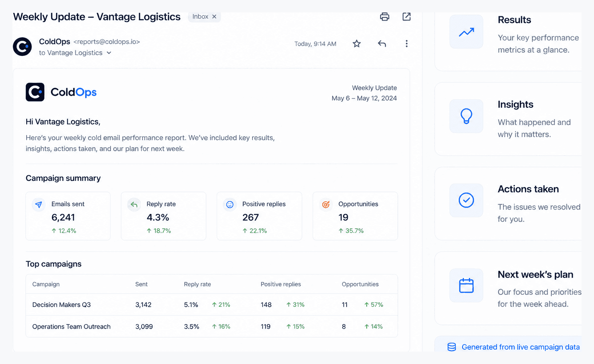Click the Emails sent paper plane icon

[x=39, y=204]
